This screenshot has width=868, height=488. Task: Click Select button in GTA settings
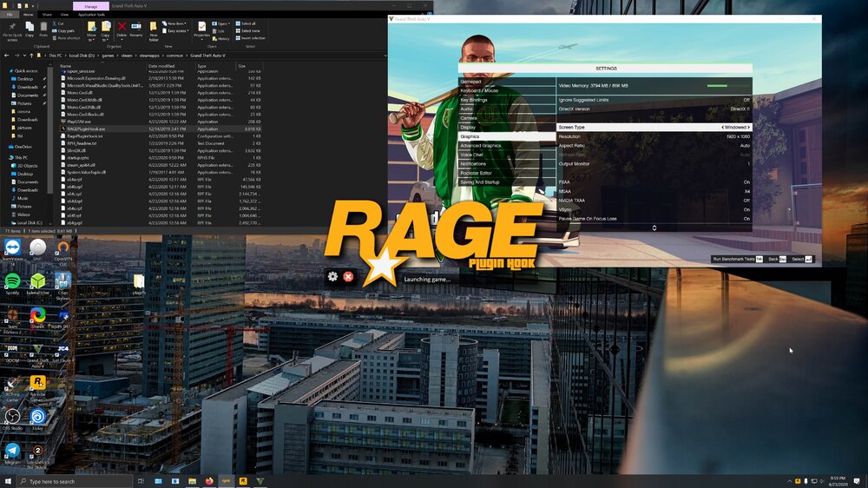click(x=801, y=260)
